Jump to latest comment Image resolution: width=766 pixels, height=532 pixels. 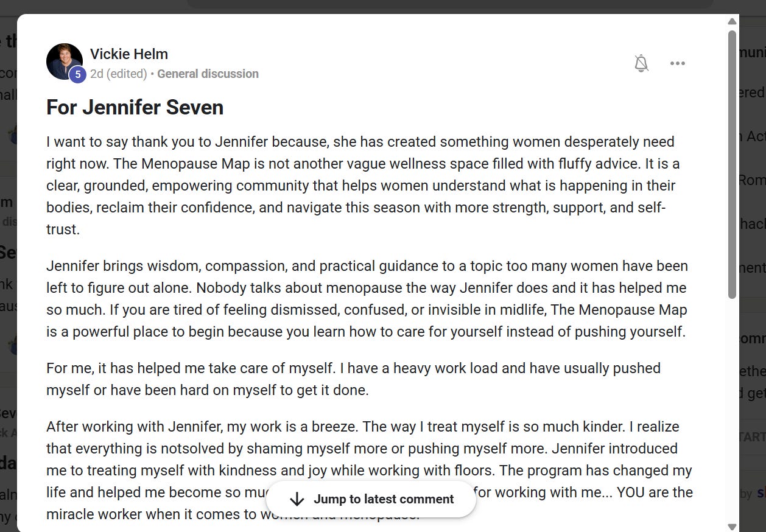(x=371, y=499)
